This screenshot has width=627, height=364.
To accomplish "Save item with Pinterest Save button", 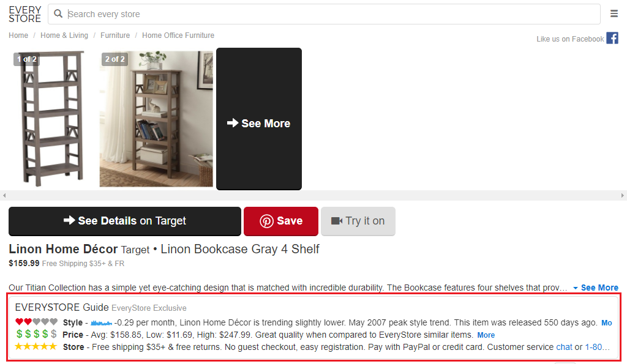I will click(x=281, y=221).
